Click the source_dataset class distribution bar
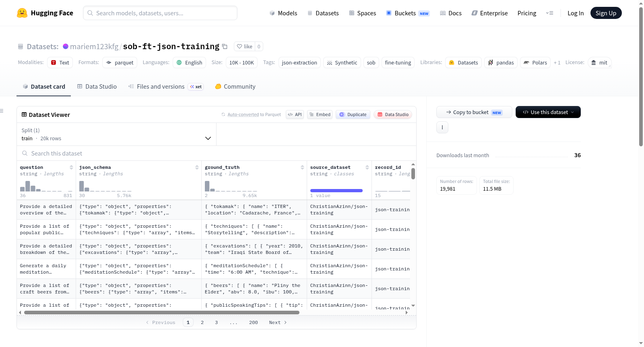 (x=336, y=190)
